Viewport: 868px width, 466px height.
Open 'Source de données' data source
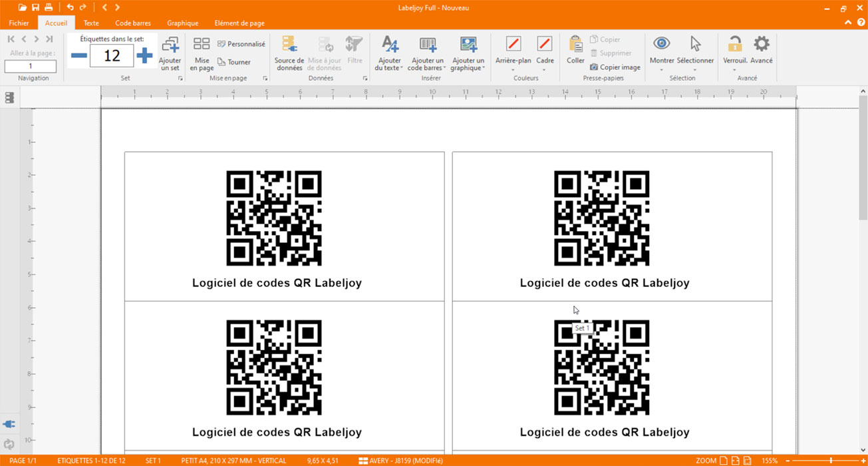(289, 53)
